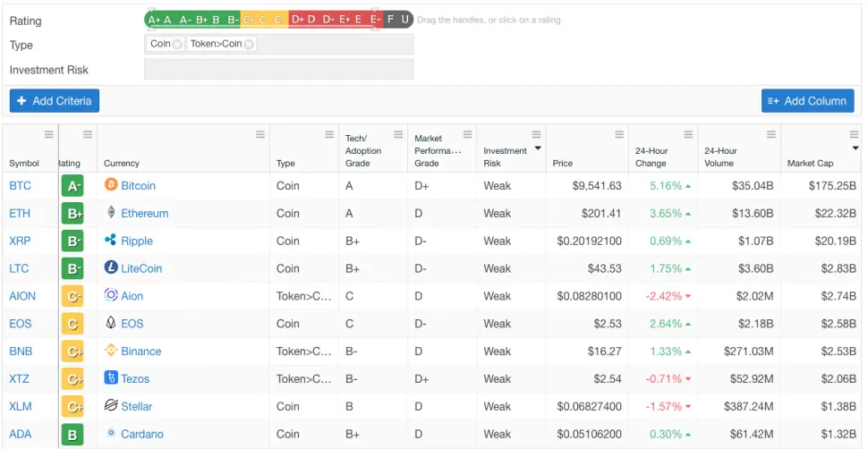
Task: Open the XLM symbol link
Action: [x=21, y=406]
